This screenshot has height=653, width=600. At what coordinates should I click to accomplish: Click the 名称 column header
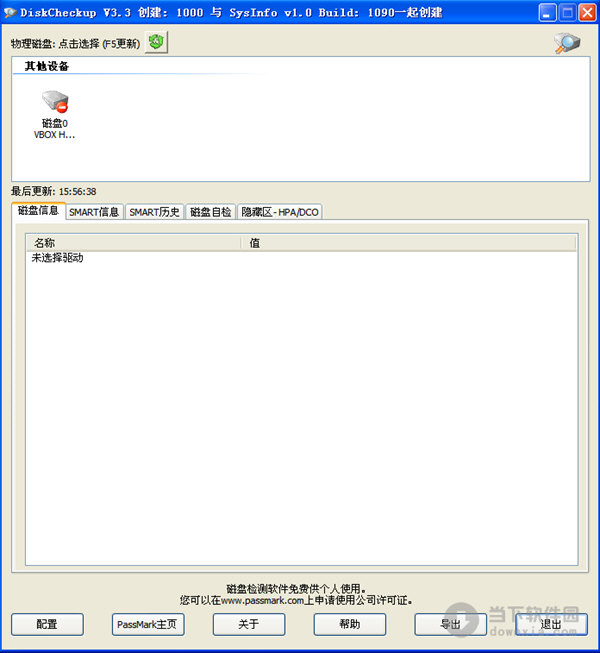[134, 243]
